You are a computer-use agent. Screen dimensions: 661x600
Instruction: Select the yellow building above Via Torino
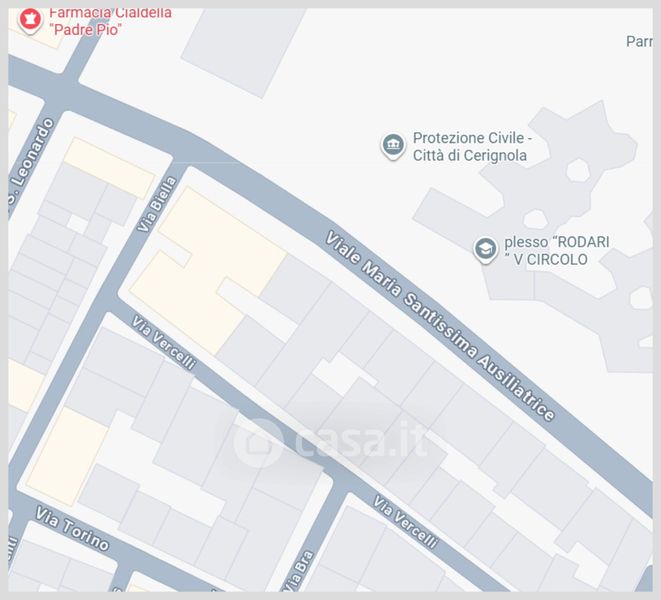coord(67,456)
